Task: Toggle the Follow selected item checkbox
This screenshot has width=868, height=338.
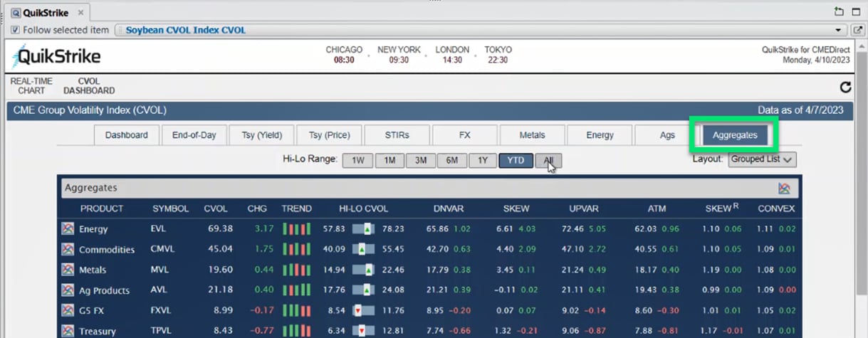Action: click(15, 30)
